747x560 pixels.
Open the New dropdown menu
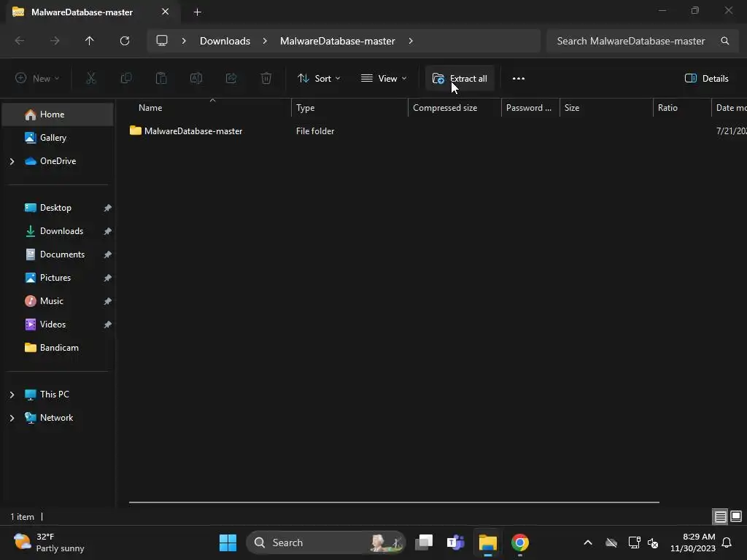pyautogui.click(x=37, y=79)
